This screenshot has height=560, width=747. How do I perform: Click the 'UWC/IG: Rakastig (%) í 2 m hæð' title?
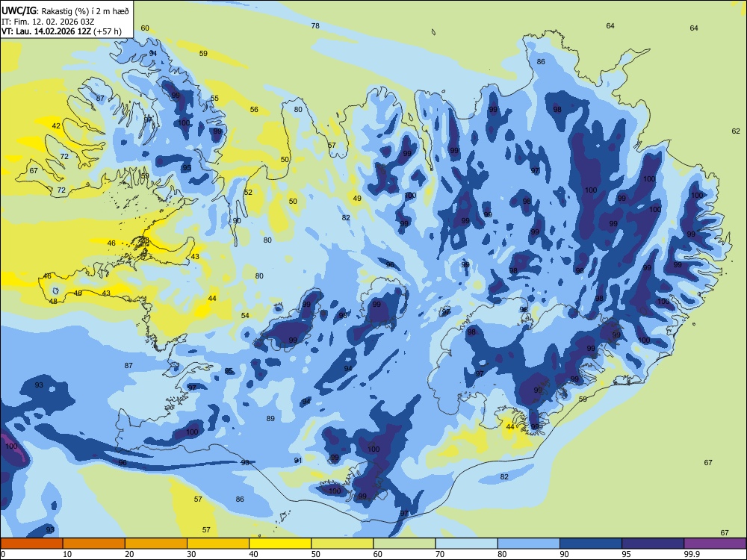(x=65, y=10)
